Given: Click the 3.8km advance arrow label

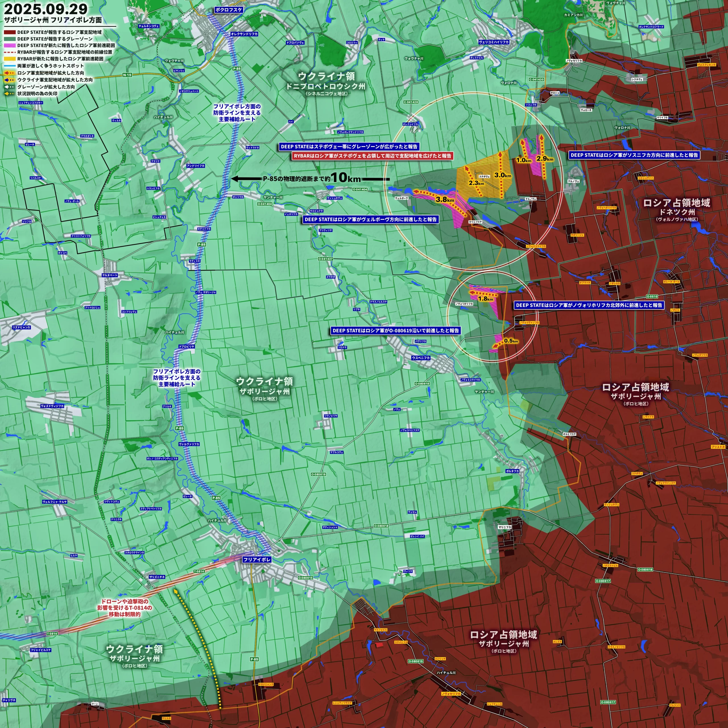Looking at the screenshot, I should pos(445,200).
